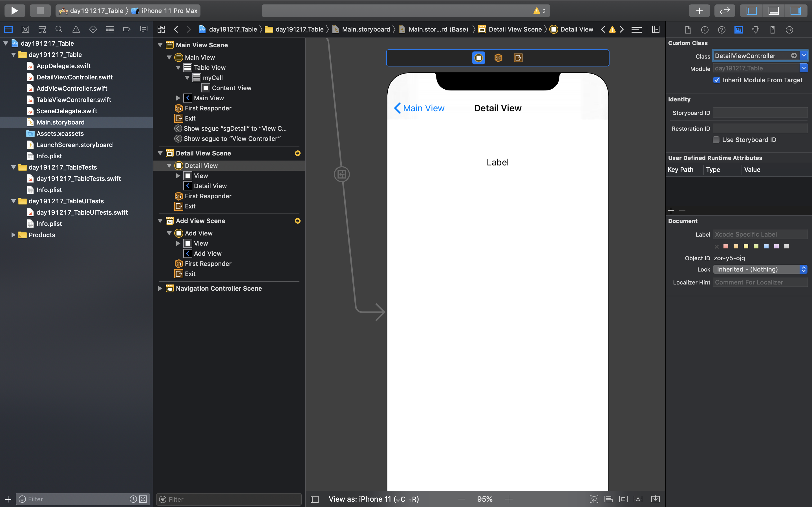Screen dimensions: 812x507
Task: Toggle the document outline panel button
Action: [x=314, y=499]
